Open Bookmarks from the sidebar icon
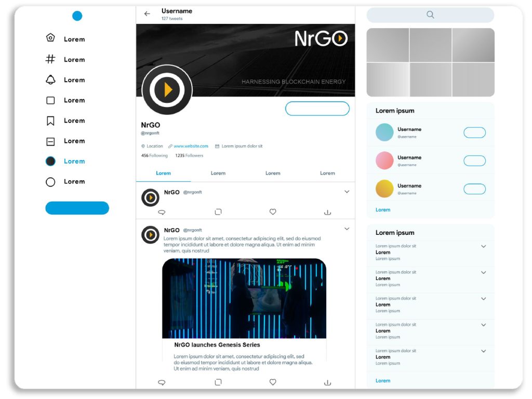The height and width of the screenshot is (399, 532). click(50, 120)
